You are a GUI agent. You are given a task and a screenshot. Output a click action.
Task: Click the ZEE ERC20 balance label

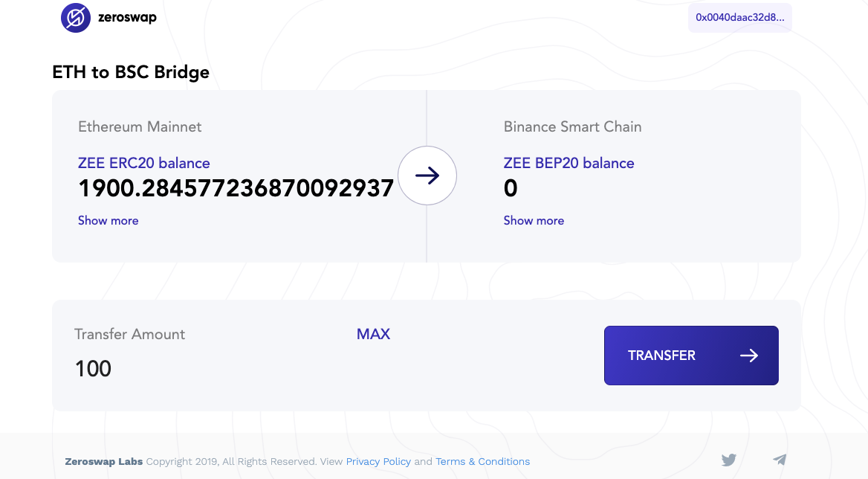click(x=144, y=164)
